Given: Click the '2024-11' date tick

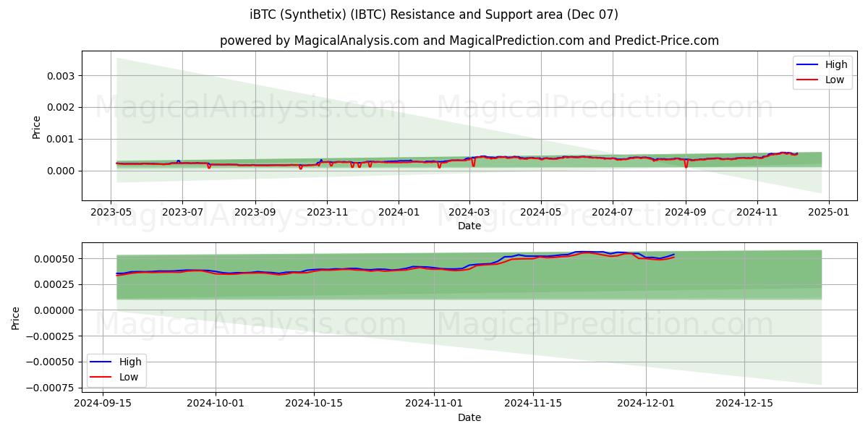Looking at the screenshot, I should tap(757, 213).
